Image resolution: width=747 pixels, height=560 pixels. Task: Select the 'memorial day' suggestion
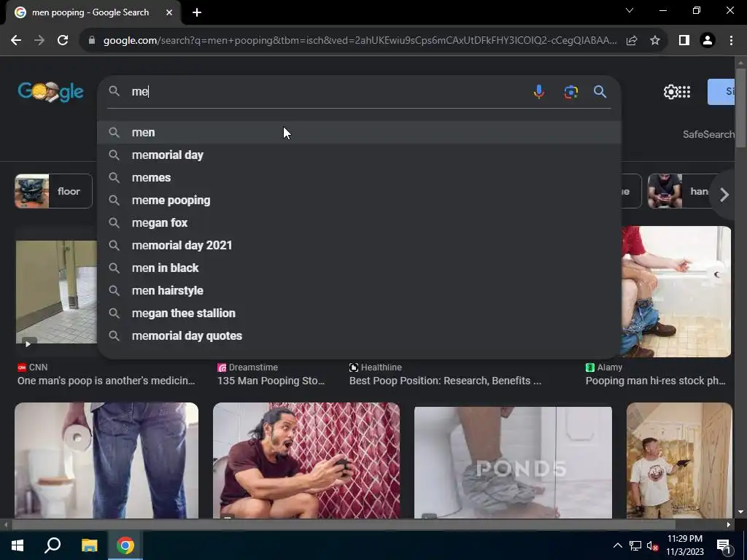(359, 155)
